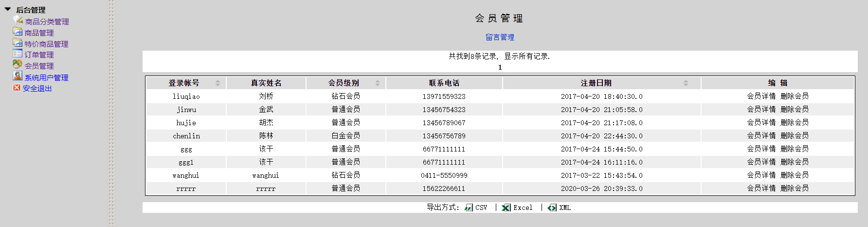Click the XML export icon
This screenshot has height=227, width=868.
[552, 208]
